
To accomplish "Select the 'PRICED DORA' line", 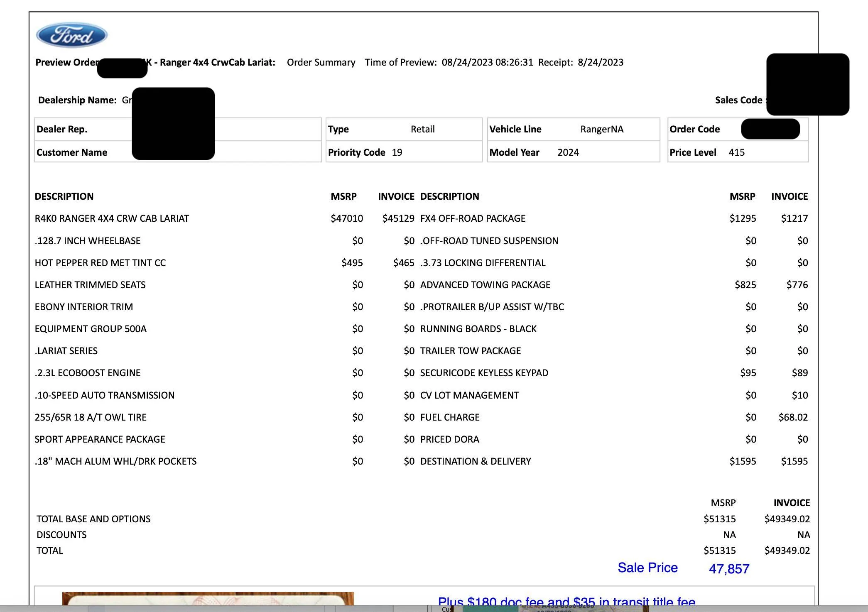I will coord(450,439).
